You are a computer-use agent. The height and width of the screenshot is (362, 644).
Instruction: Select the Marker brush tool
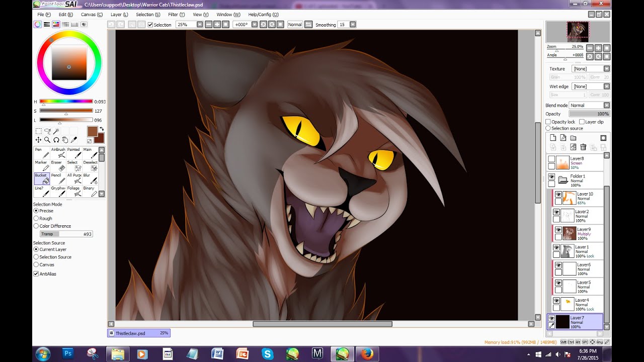(42, 165)
